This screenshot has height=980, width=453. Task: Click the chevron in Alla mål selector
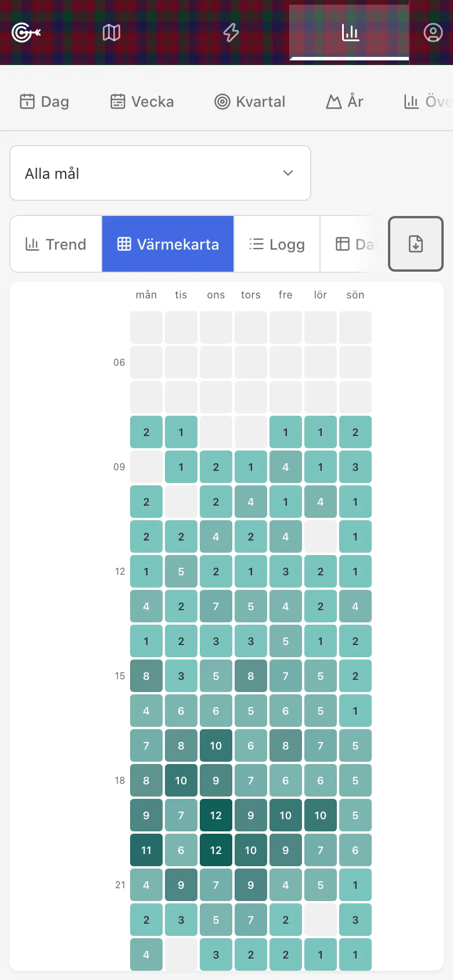click(288, 173)
